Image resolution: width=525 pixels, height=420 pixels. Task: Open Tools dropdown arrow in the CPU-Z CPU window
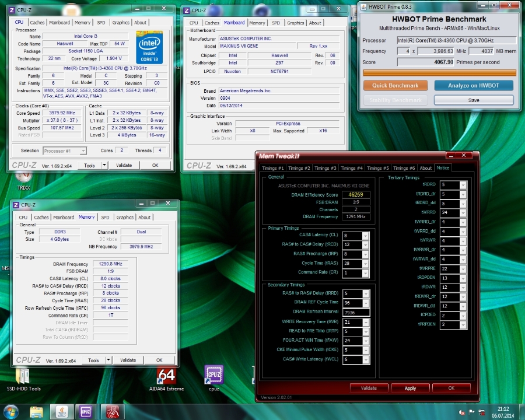point(104,165)
